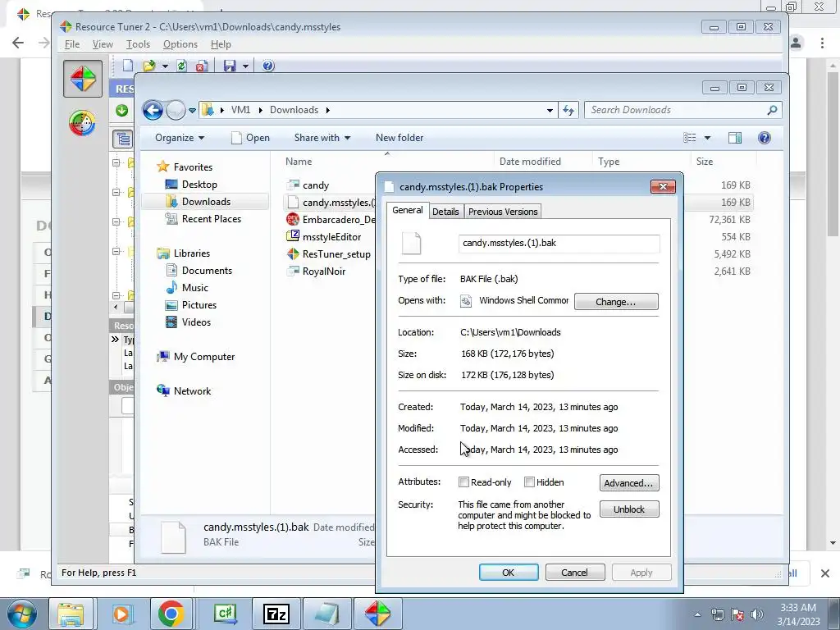Select the Resource Tuner diamond logo sidebar button
The width and height of the screenshot is (840, 630).
point(83,79)
